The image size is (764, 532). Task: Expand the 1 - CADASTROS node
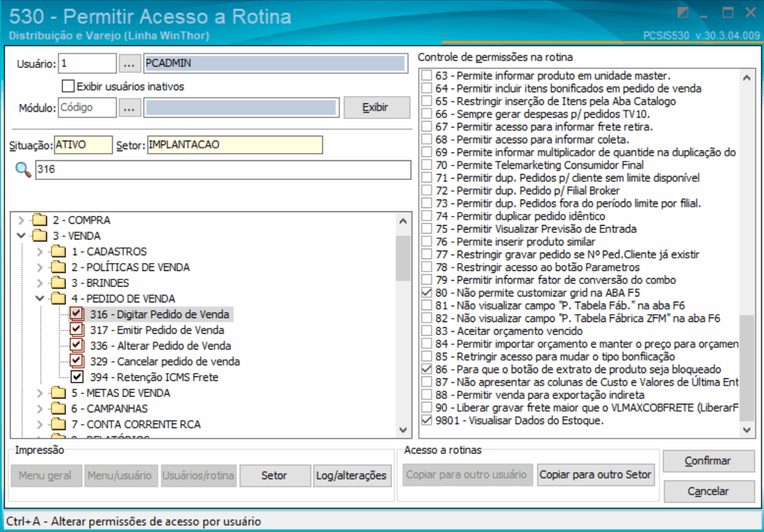40,251
